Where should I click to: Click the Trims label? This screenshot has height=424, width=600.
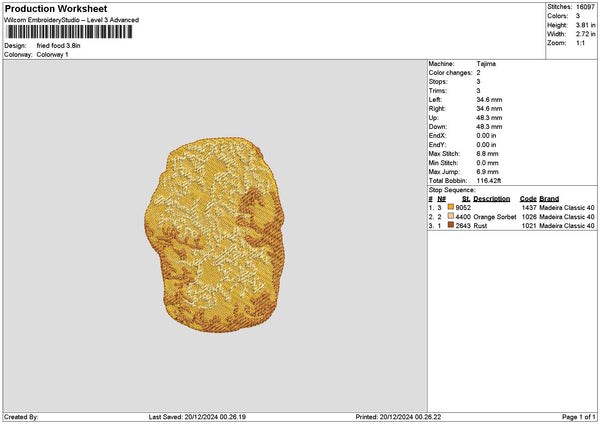pos(437,91)
